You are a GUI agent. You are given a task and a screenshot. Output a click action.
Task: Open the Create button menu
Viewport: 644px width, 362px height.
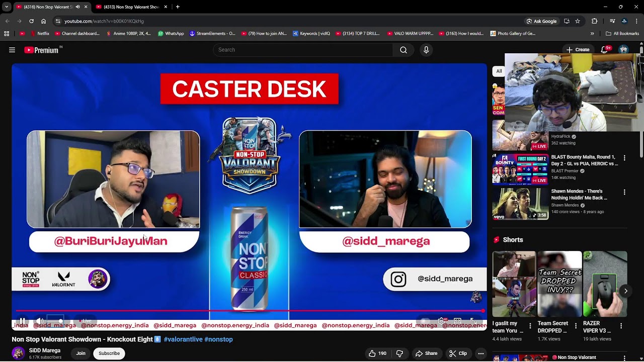(578, 50)
